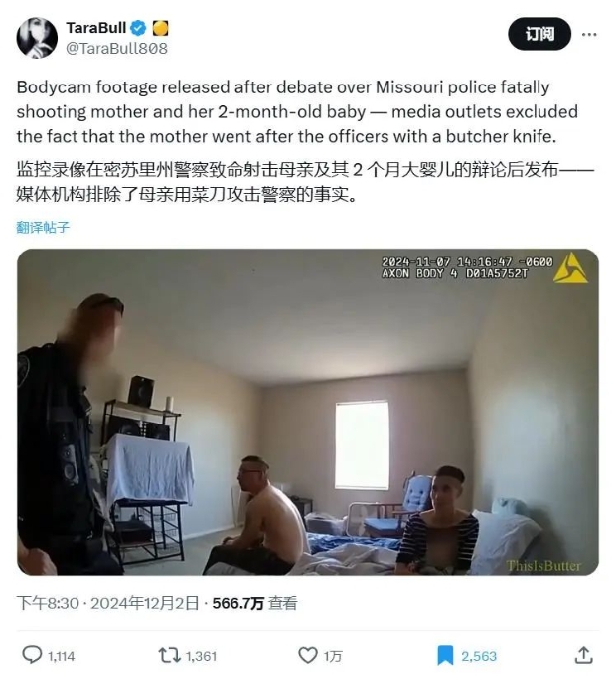Click the blue verified checkmark badge
Screen dimensions: 616x679
click(x=138, y=28)
